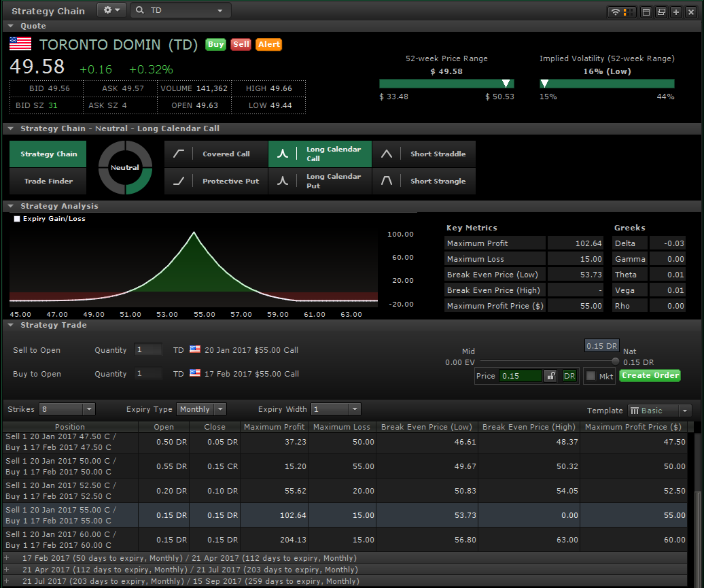Click the green Buy button
704x588 pixels.
tap(215, 44)
